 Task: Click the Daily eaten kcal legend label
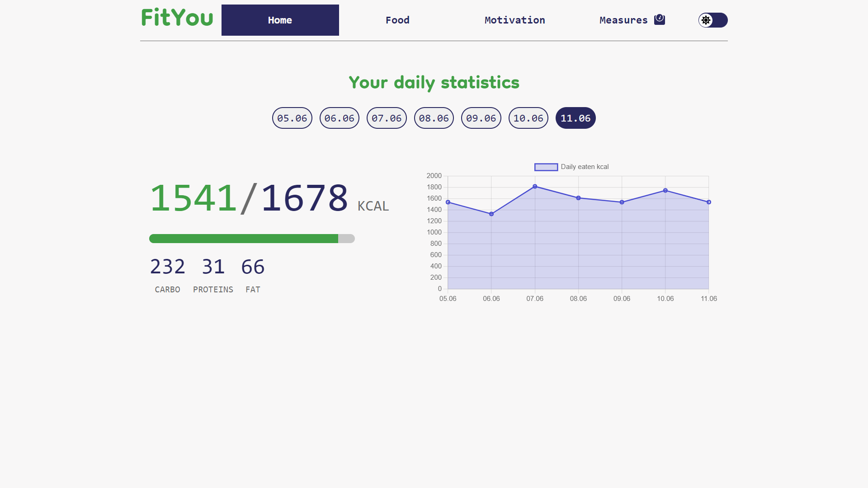coord(585,167)
